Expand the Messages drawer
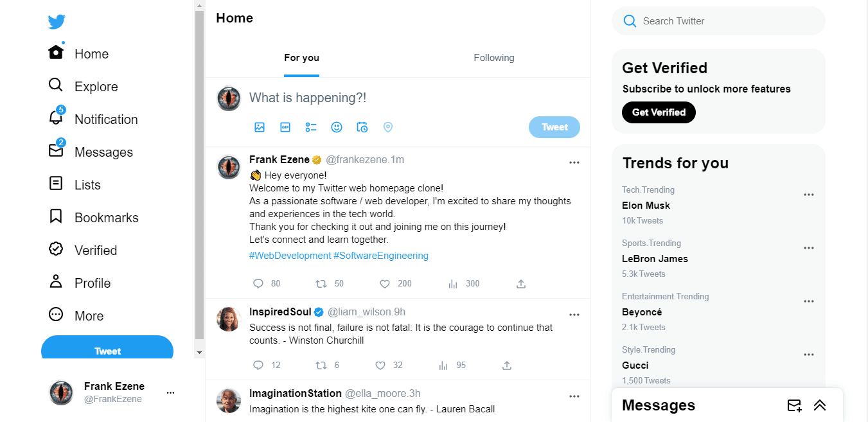This screenshot has width=868, height=422. point(820,405)
